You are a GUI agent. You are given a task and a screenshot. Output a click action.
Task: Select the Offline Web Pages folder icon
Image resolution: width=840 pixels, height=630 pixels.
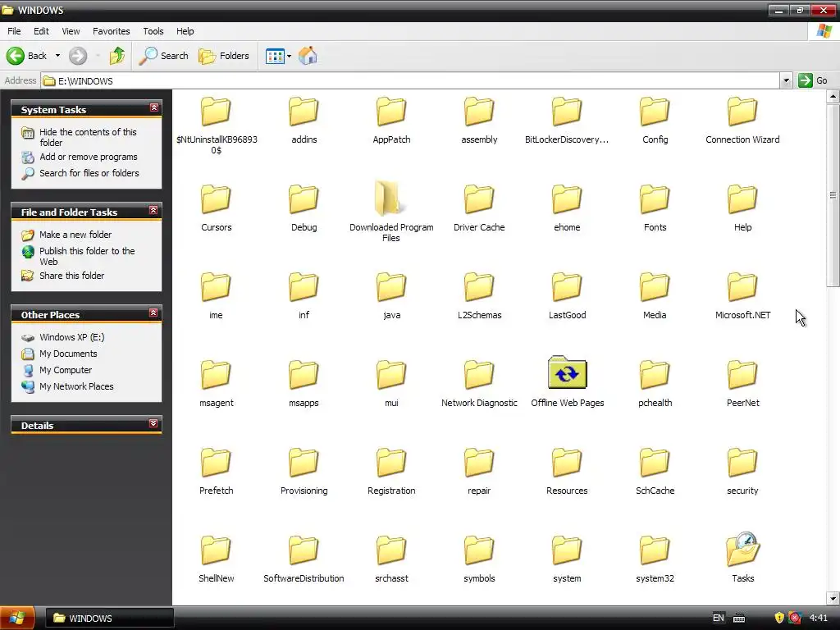click(568, 372)
